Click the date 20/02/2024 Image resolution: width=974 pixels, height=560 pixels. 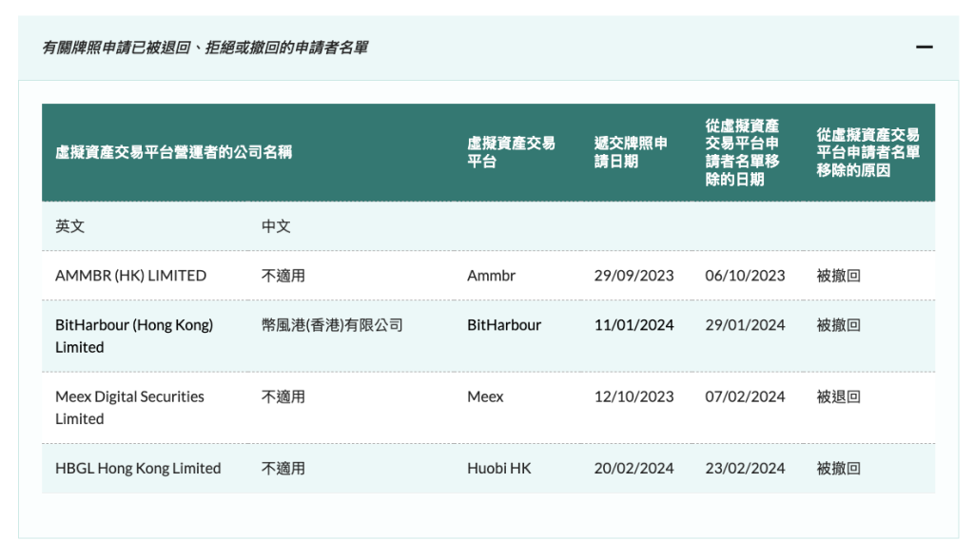(633, 469)
